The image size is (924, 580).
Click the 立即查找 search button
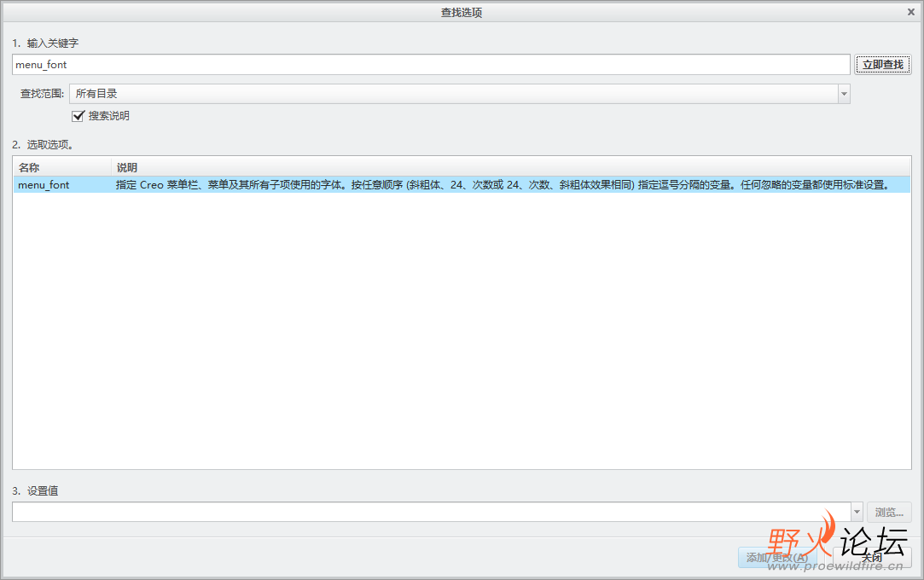[x=883, y=64]
